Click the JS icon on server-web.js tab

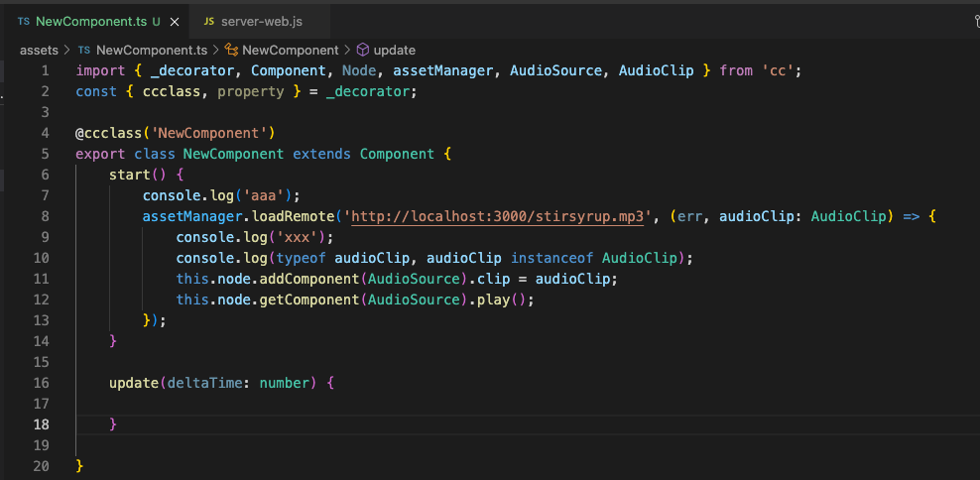tap(208, 21)
